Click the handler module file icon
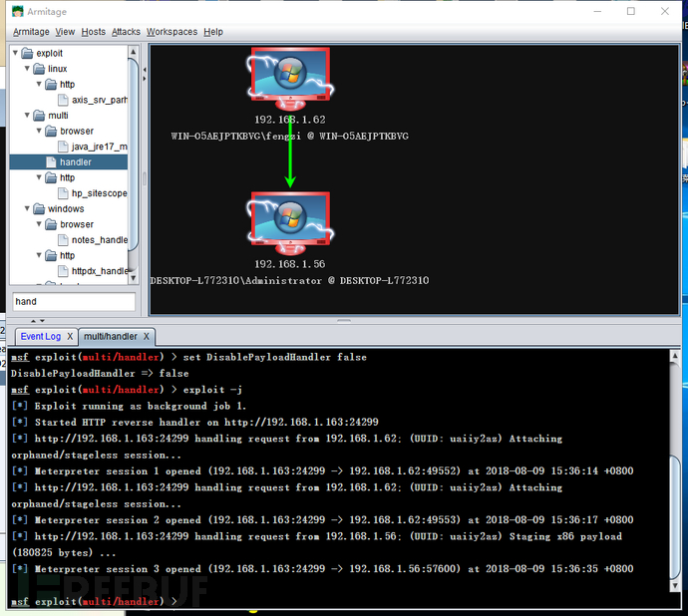Screen dimensions: 688x616 (x=51, y=161)
